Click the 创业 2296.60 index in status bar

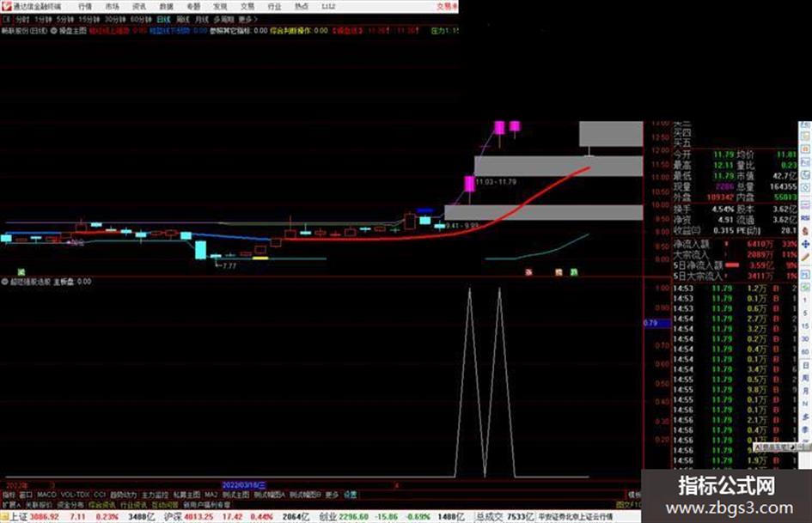[344, 517]
